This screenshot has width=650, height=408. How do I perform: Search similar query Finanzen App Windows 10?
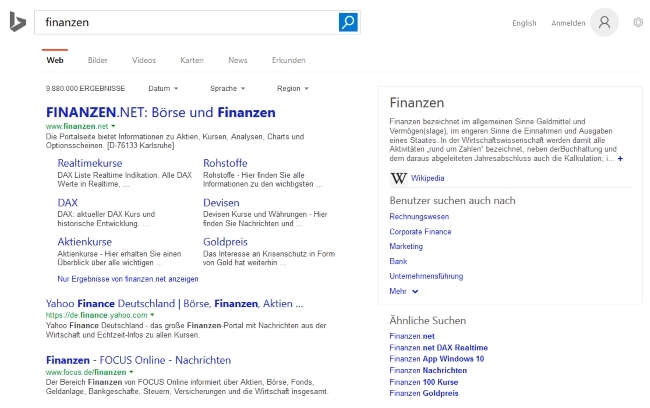pyautogui.click(x=437, y=359)
